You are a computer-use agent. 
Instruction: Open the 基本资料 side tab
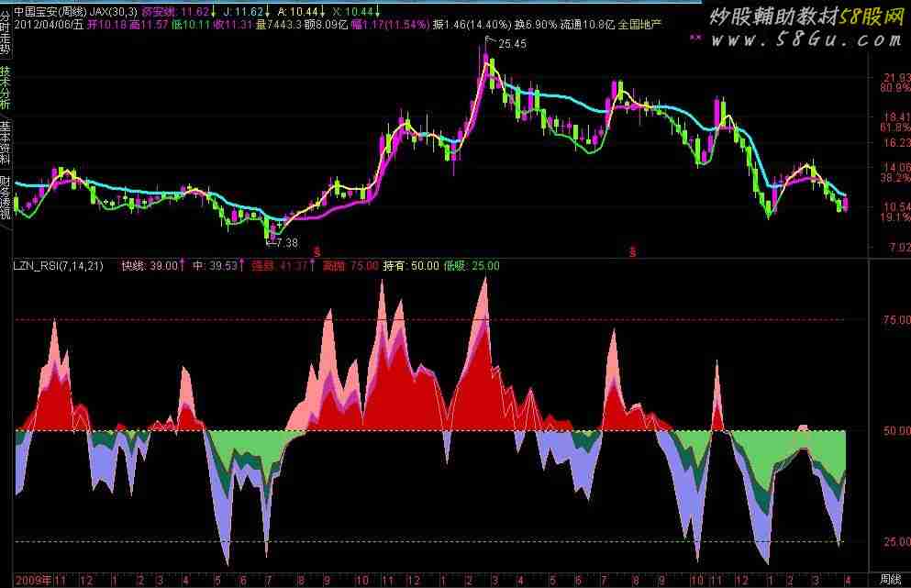click(6, 142)
